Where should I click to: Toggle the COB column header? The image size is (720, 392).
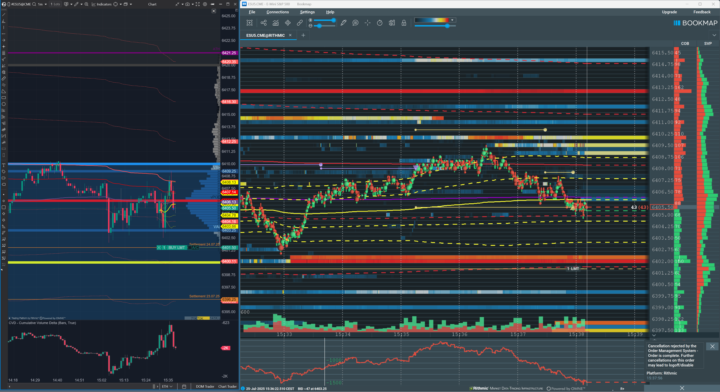click(685, 44)
